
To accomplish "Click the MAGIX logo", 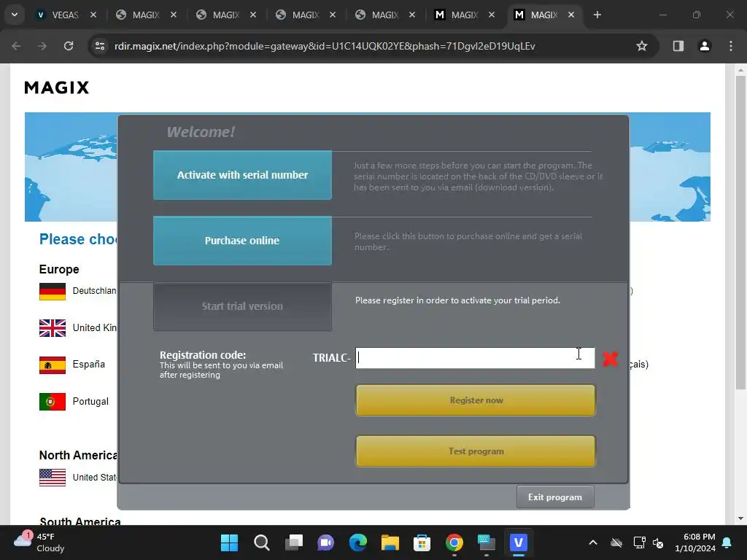I will [x=57, y=87].
